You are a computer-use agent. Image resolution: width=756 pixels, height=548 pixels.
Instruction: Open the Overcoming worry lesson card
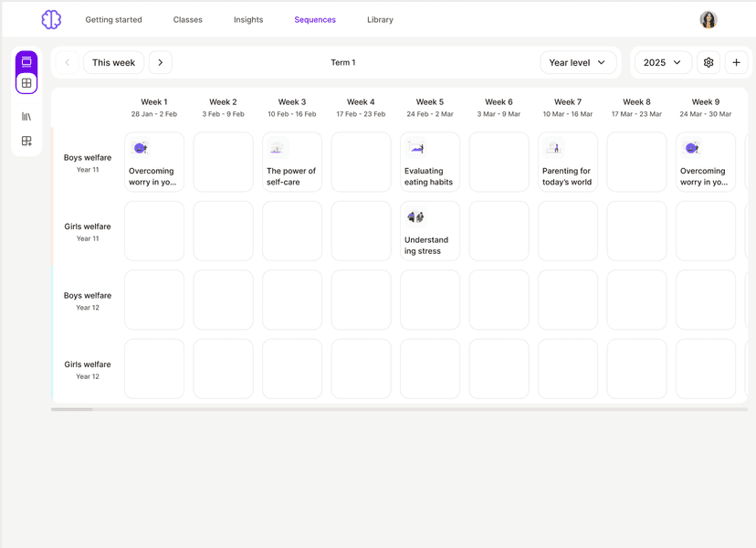(x=153, y=162)
